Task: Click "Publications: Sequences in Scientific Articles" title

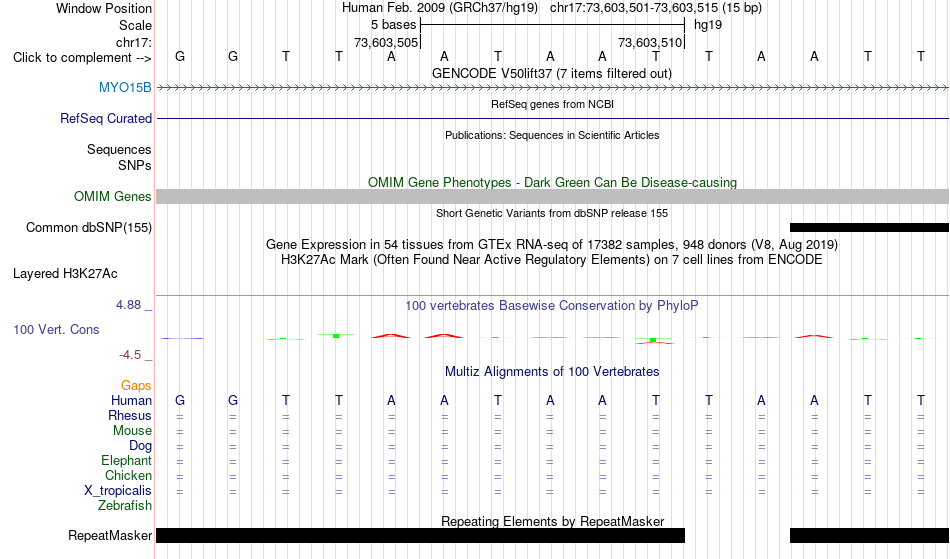Action: point(552,135)
